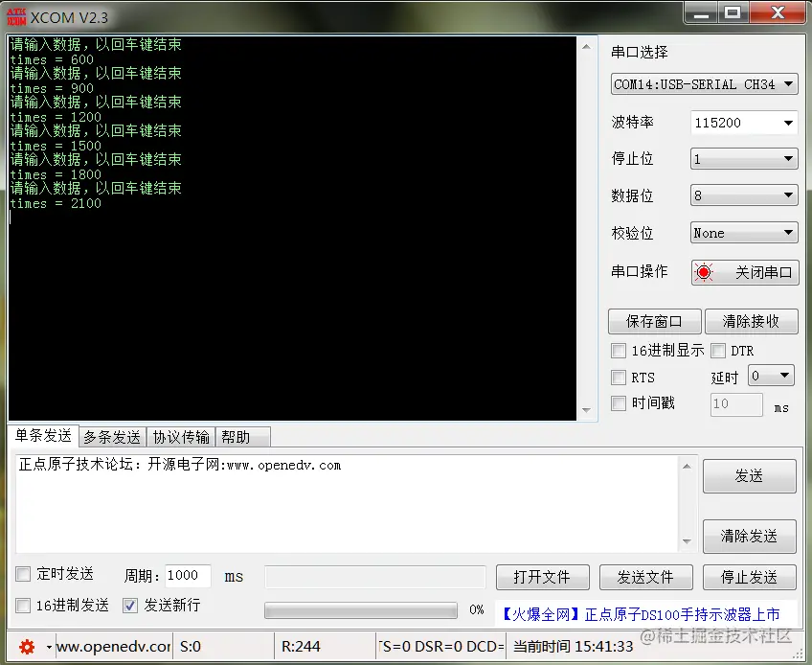Open the COM14 serial port dropdown
This screenshot has height=665, width=812.
705,84
